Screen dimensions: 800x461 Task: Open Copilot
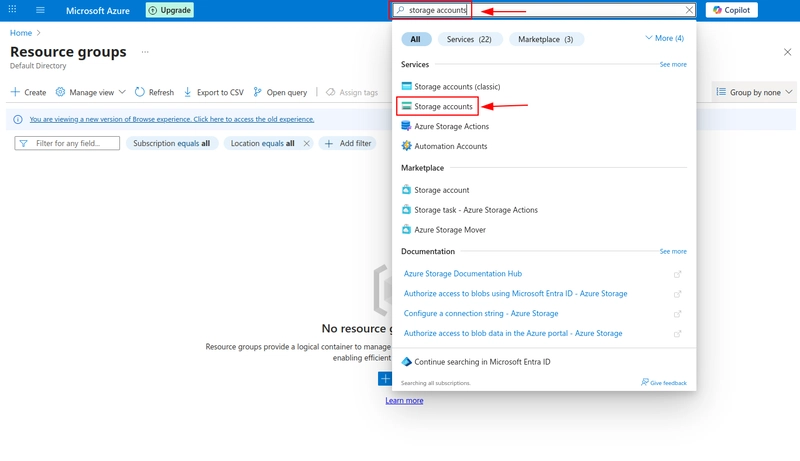732,10
